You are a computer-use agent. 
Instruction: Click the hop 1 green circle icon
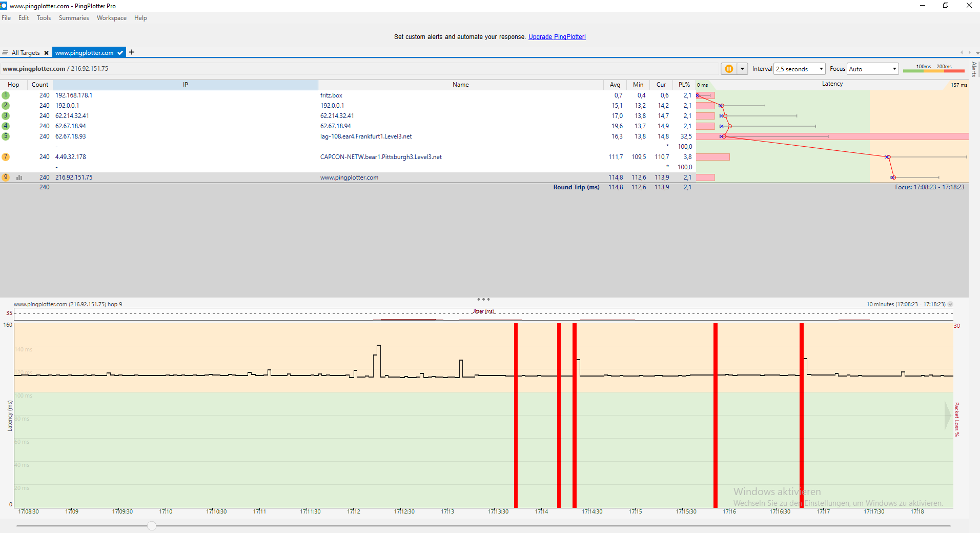click(x=6, y=95)
